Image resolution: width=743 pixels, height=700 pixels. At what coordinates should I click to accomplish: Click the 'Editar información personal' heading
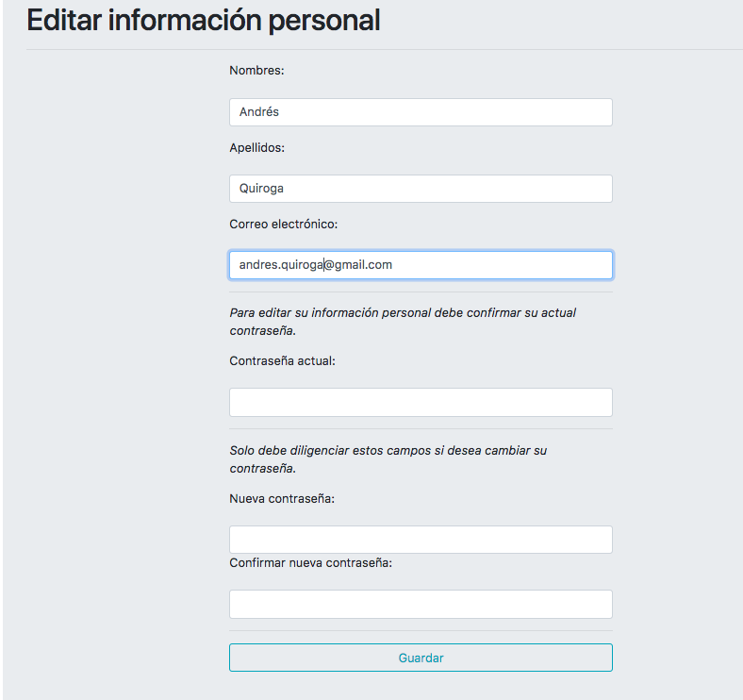click(x=204, y=20)
